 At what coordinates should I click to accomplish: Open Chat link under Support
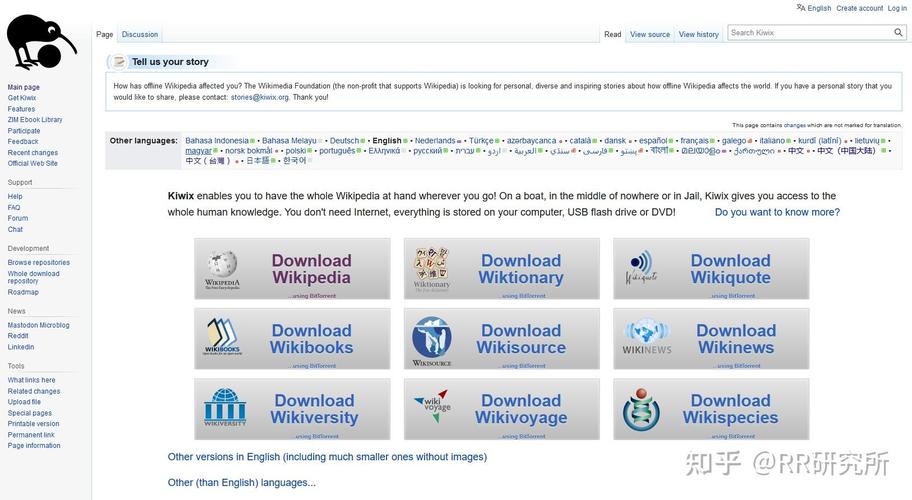(x=15, y=229)
